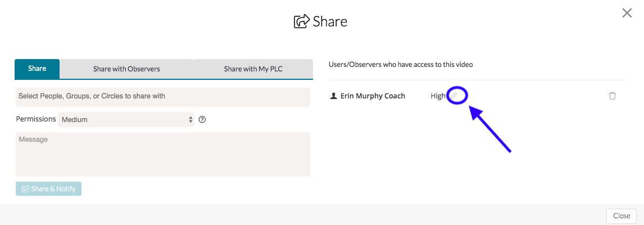Switch to the Share tab
This screenshot has height=225, width=644.
click(37, 69)
